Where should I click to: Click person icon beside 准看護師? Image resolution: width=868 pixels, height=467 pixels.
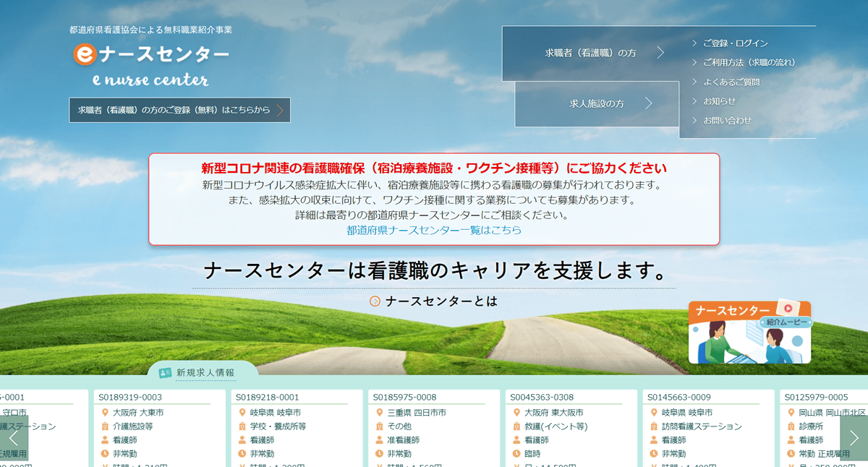point(380,440)
